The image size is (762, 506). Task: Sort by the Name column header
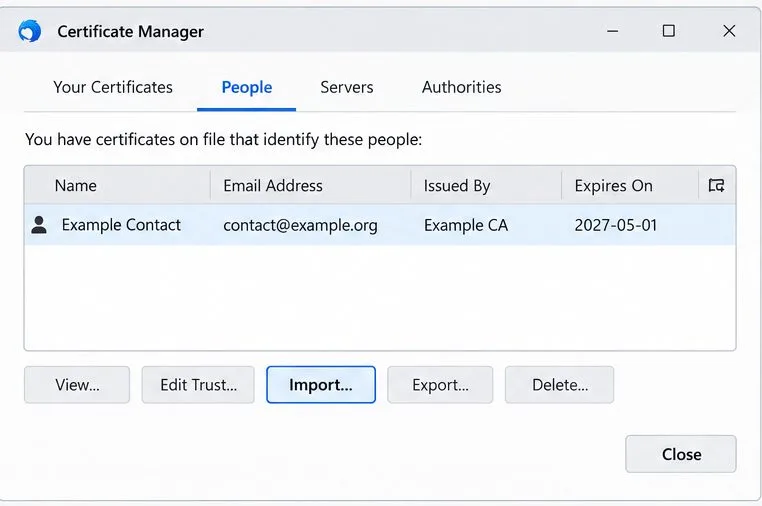118,185
